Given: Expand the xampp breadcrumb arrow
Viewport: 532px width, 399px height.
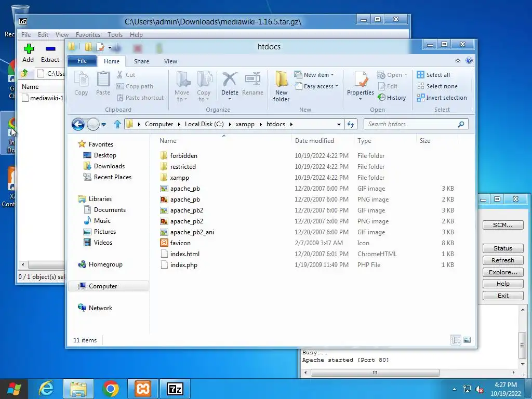Looking at the screenshot, I should pyautogui.click(x=261, y=125).
